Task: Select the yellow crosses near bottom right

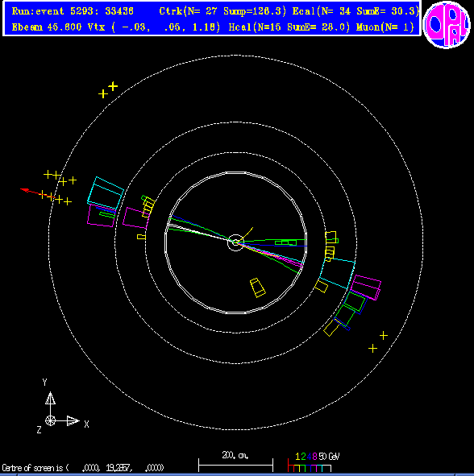Action: tap(378, 341)
